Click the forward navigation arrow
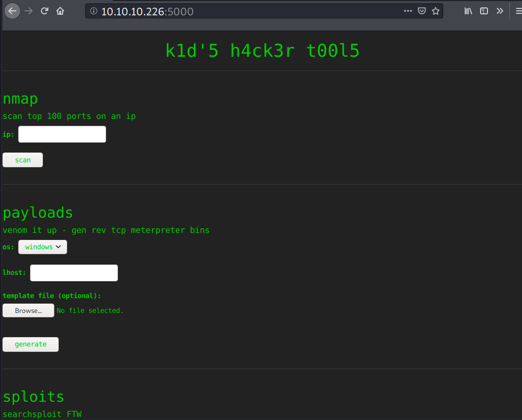The image size is (522, 420). tap(29, 11)
